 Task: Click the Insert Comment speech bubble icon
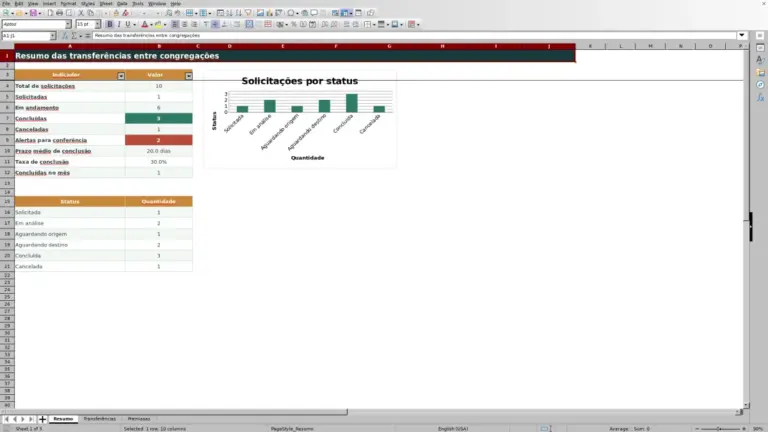(314, 13)
